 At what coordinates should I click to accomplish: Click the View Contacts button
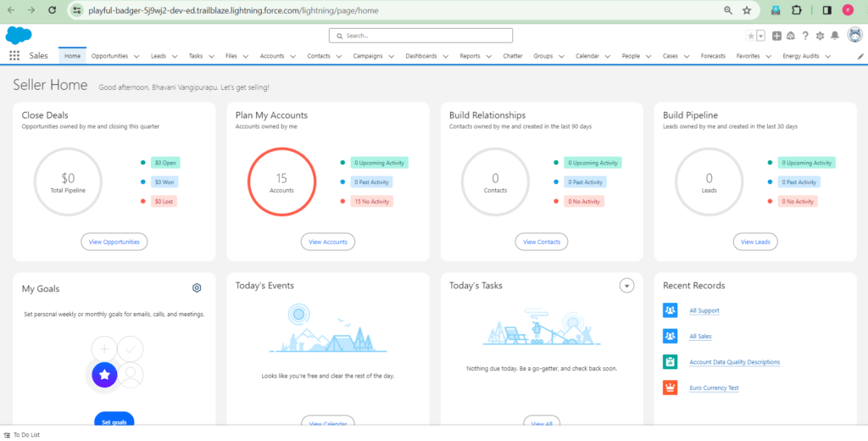pos(542,242)
